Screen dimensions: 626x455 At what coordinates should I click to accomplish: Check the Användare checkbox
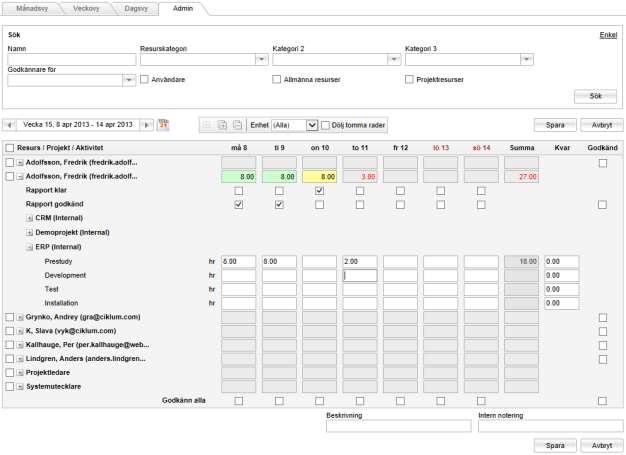pyautogui.click(x=144, y=79)
